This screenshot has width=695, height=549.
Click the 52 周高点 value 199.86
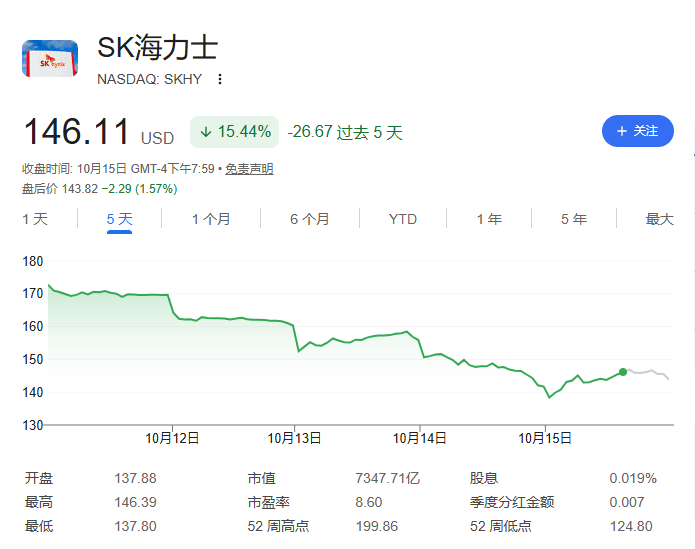(x=377, y=526)
